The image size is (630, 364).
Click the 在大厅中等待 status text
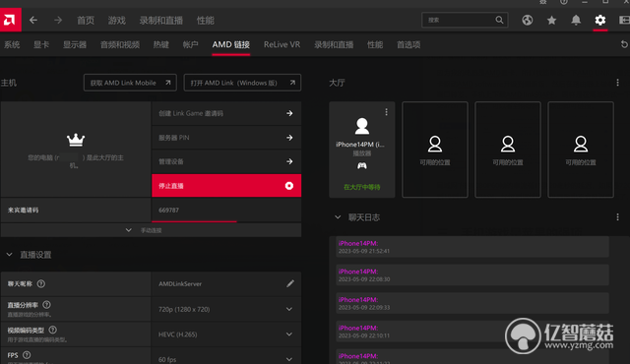tap(361, 187)
